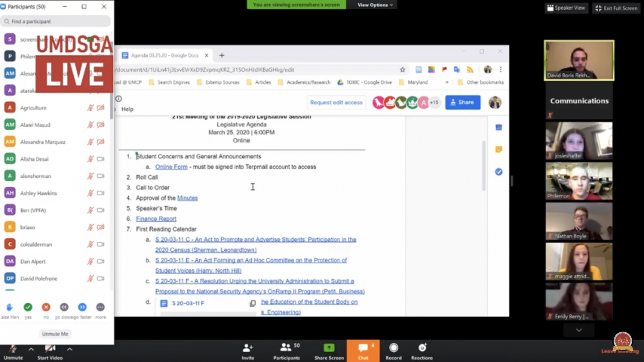
Task: Open audio options arrow next to Unmute
Action: tap(31, 349)
